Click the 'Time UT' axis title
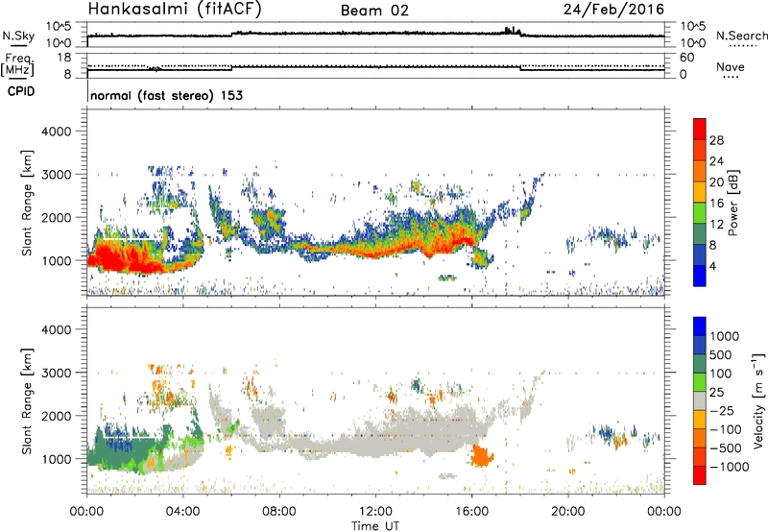The width and height of the screenshot is (768, 532). [x=375, y=526]
